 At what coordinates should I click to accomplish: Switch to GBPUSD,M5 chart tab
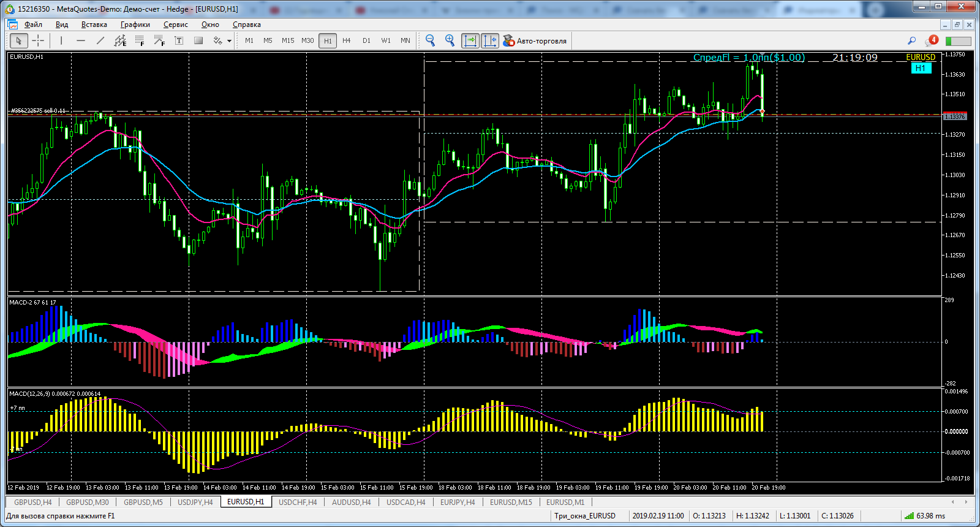click(143, 502)
